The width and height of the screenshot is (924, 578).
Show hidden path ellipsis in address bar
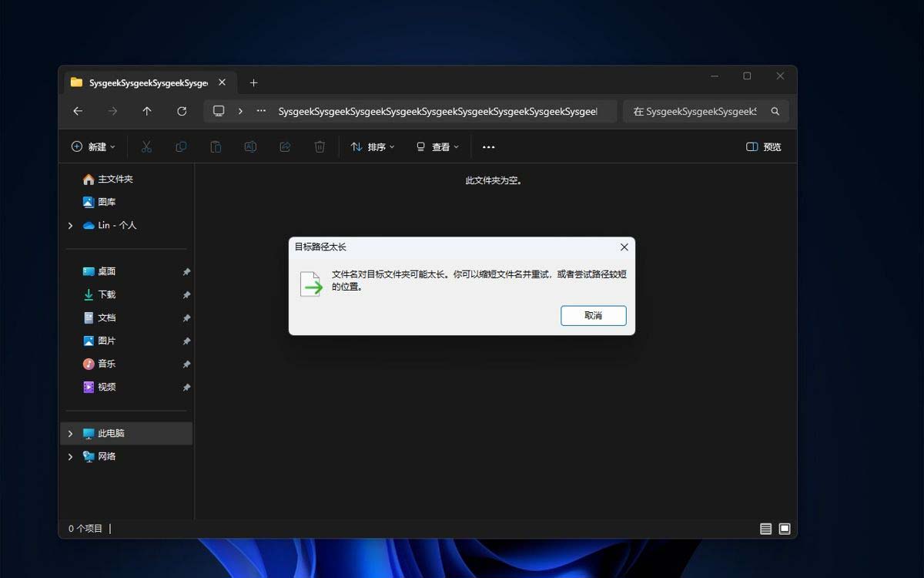[262, 111]
